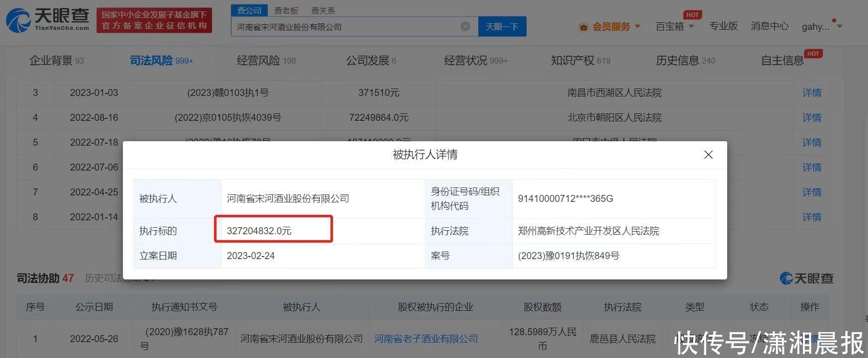Click the 327204832.0元 amount value

coord(259,231)
